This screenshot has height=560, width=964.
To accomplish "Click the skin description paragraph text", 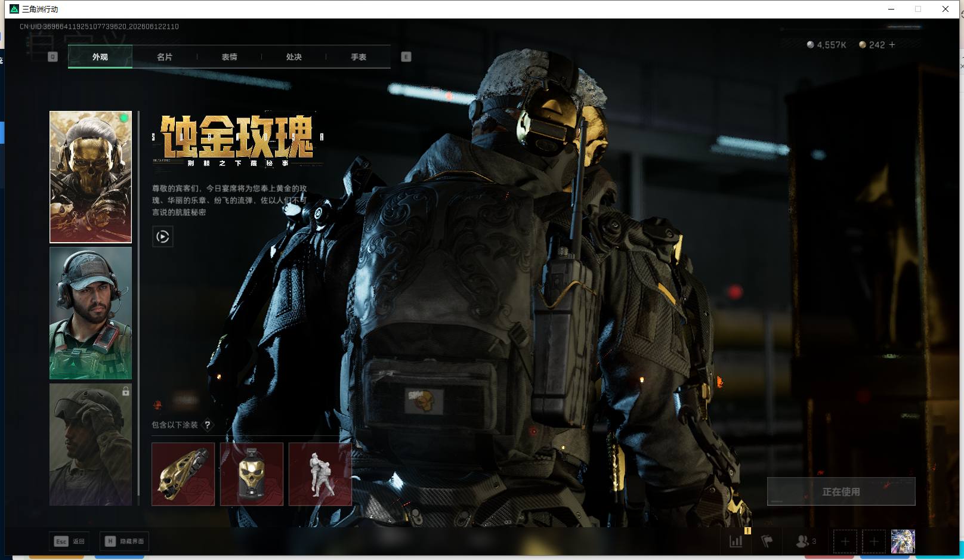I will tap(230, 200).
